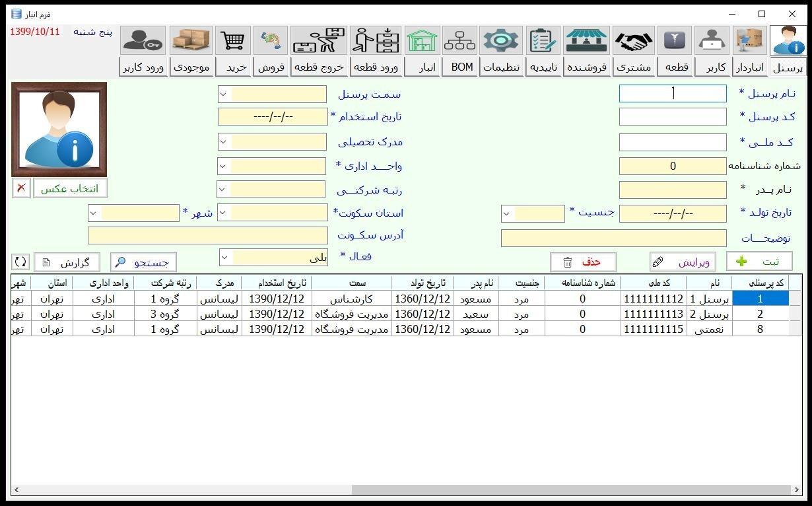
Task: Click the BOM hierarchy icon
Action: click(460, 41)
